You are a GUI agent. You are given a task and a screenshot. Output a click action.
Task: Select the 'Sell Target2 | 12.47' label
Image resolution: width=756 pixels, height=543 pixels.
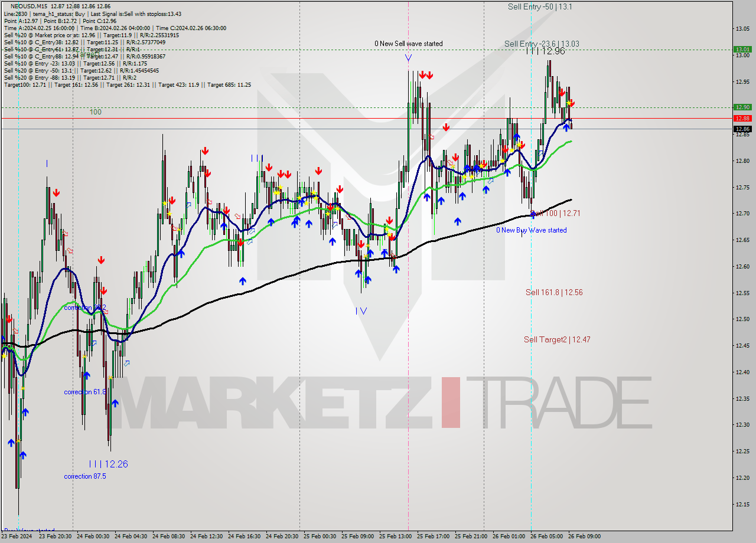tap(557, 339)
